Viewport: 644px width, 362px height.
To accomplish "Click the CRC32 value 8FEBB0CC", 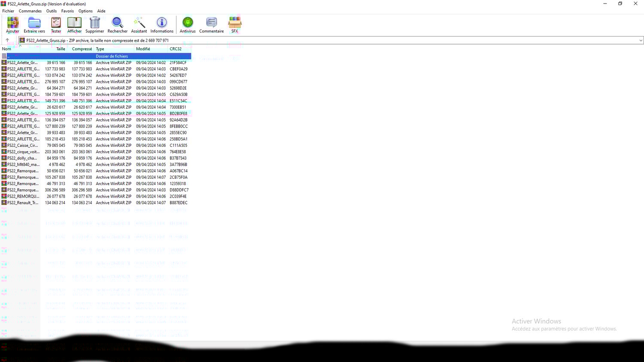I will click(x=179, y=126).
